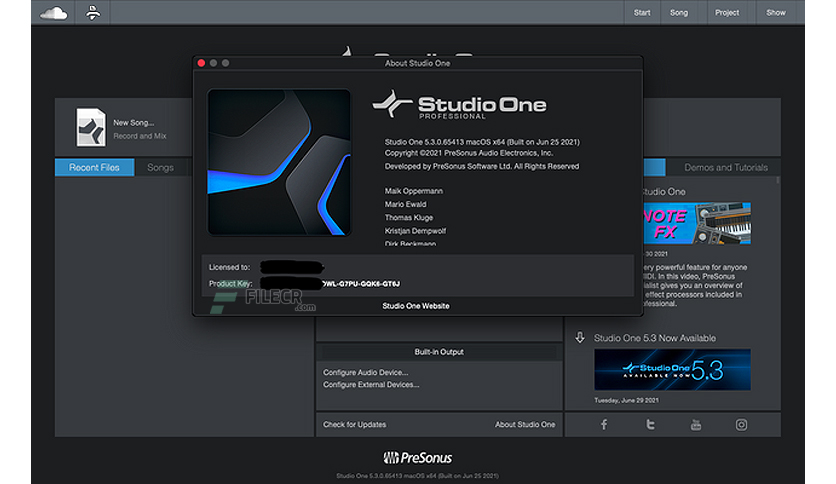
Task: Click the Studio One artwork image in About dialog
Action: (279, 162)
